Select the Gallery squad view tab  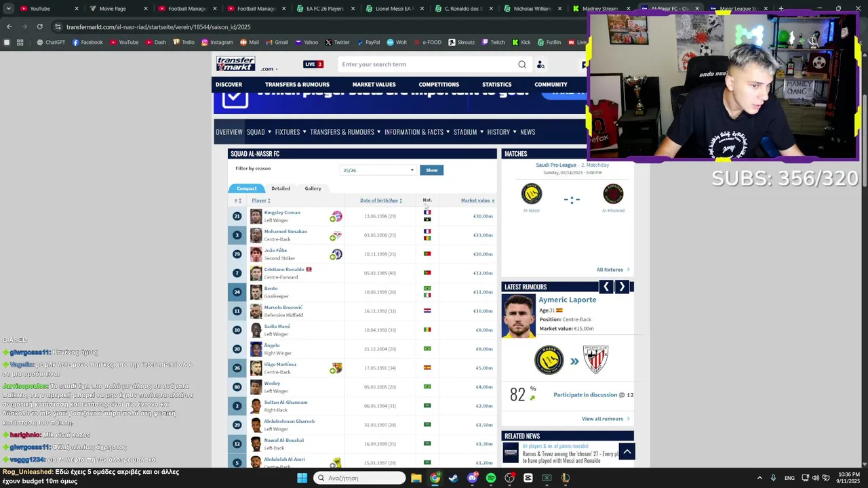[x=313, y=188]
